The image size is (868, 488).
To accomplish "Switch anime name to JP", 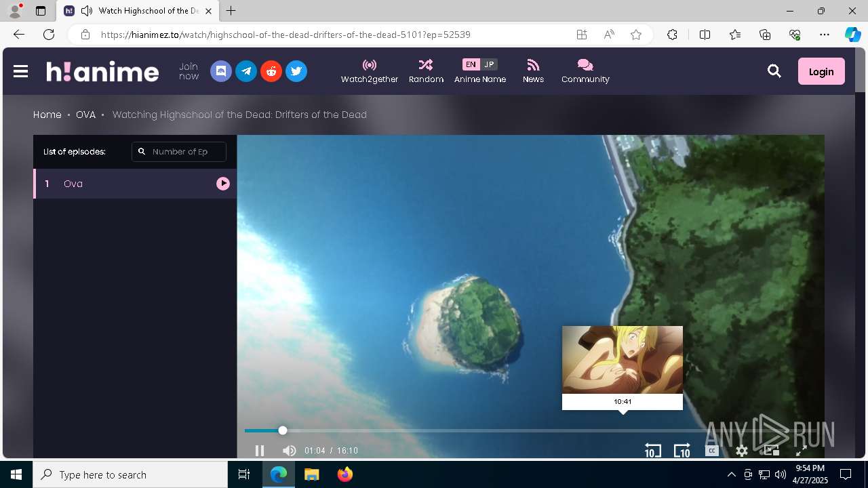I will pyautogui.click(x=489, y=64).
